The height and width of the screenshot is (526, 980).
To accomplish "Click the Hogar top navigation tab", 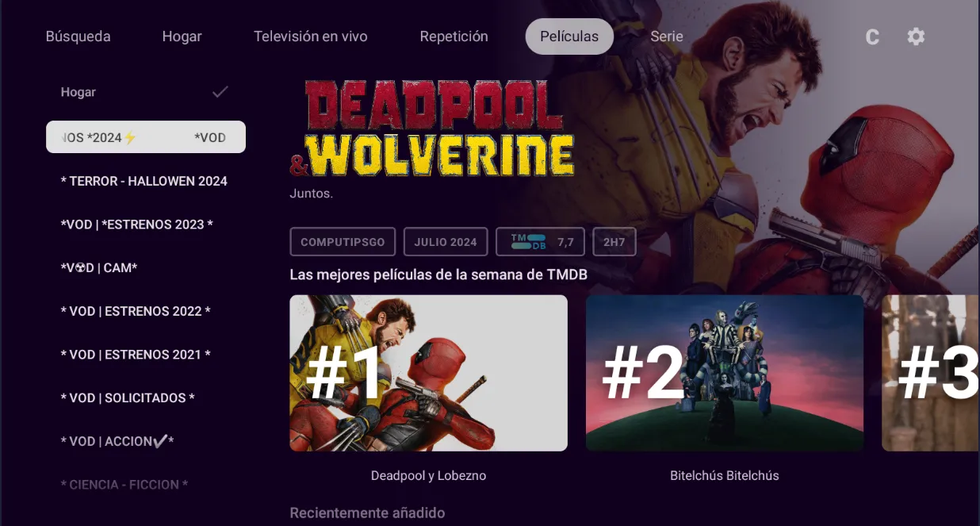I will [x=182, y=36].
